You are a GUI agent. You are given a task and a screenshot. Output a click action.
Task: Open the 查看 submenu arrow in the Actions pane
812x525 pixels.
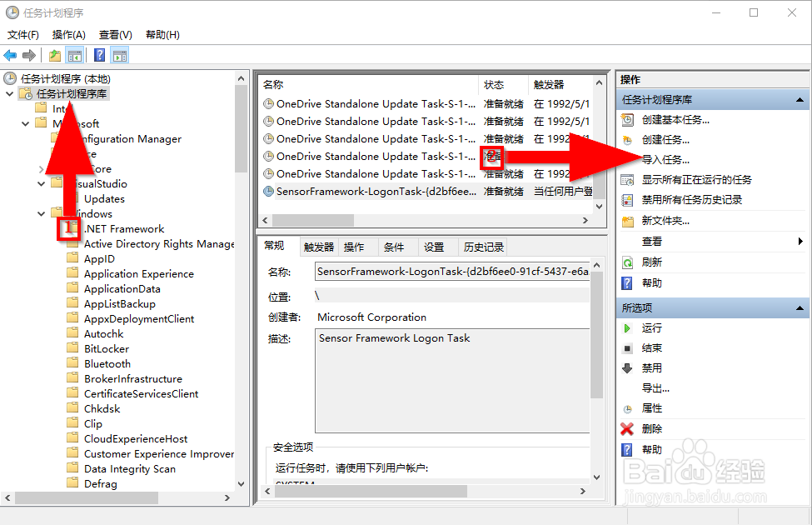point(800,241)
